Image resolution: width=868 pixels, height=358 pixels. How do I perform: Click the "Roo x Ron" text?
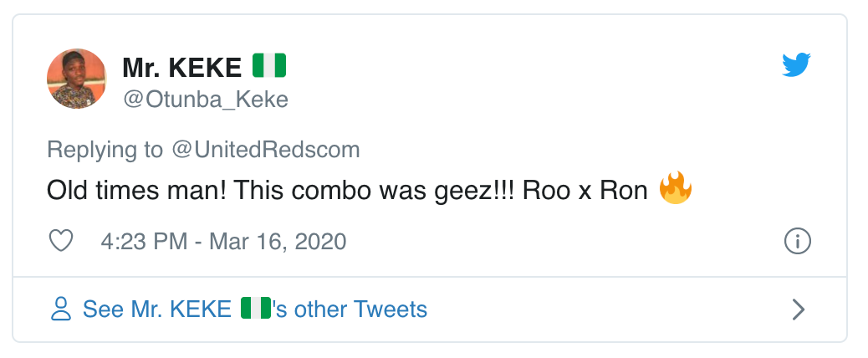(585, 191)
